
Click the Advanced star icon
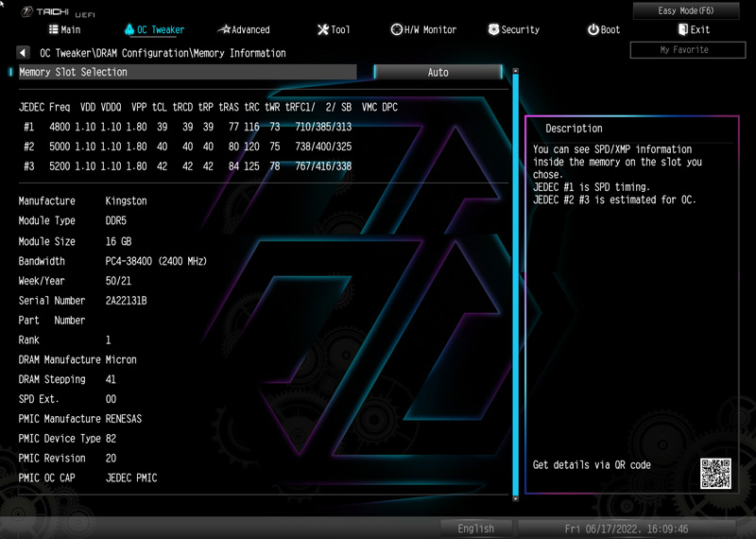tap(224, 29)
